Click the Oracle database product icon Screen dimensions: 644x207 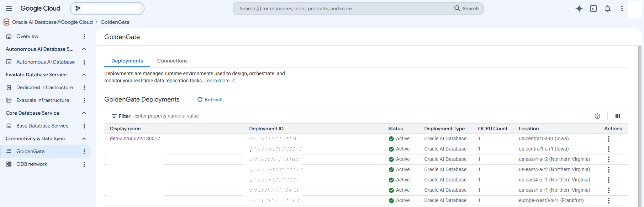point(6,22)
